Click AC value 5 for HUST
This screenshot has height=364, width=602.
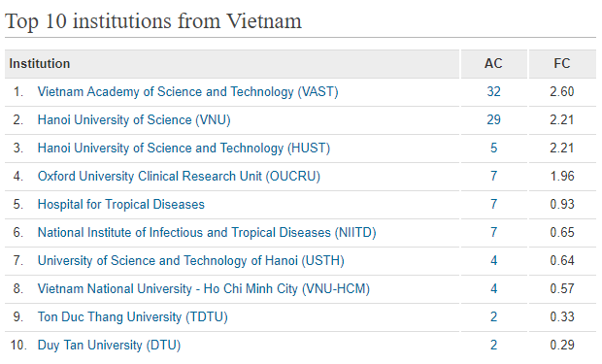(x=493, y=148)
